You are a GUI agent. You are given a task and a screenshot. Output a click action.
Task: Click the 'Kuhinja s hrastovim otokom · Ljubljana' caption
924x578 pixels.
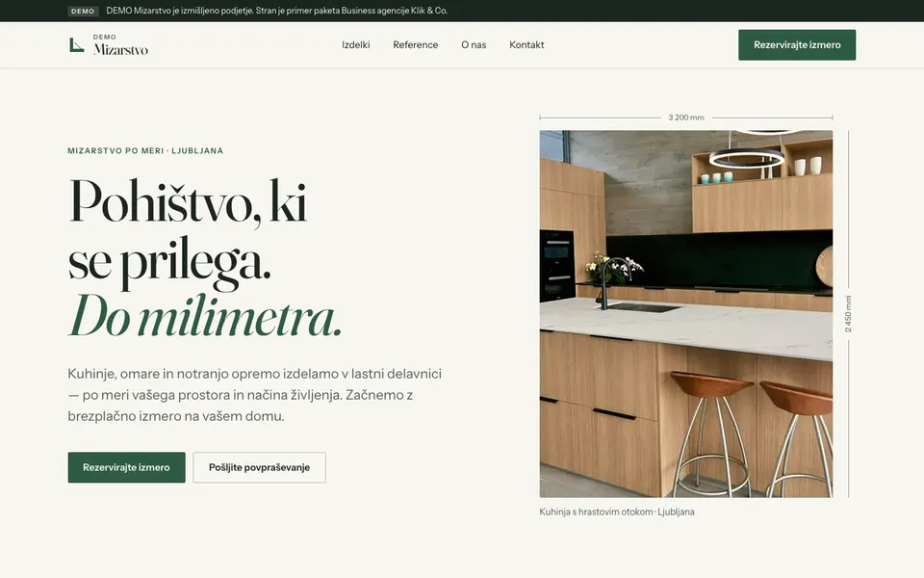[617, 512]
